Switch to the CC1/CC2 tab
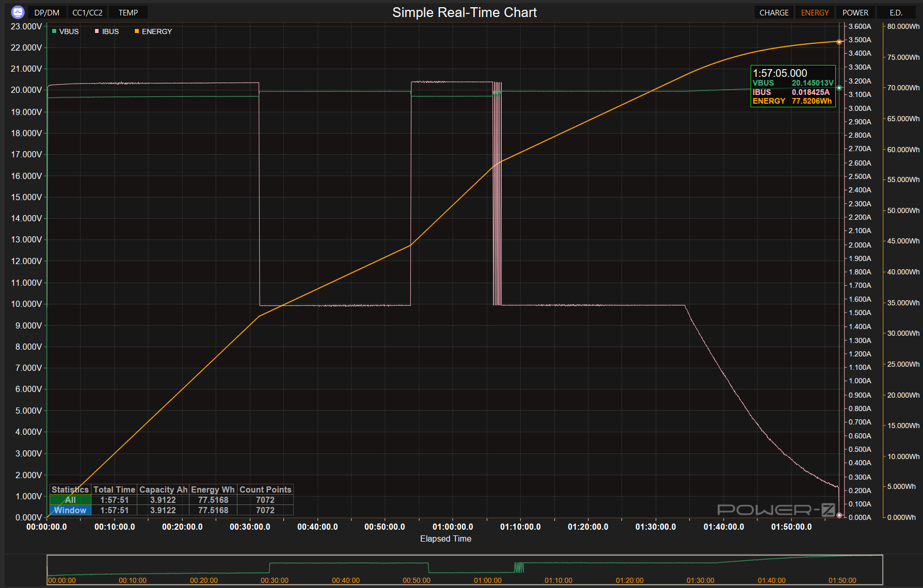 pyautogui.click(x=87, y=12)
